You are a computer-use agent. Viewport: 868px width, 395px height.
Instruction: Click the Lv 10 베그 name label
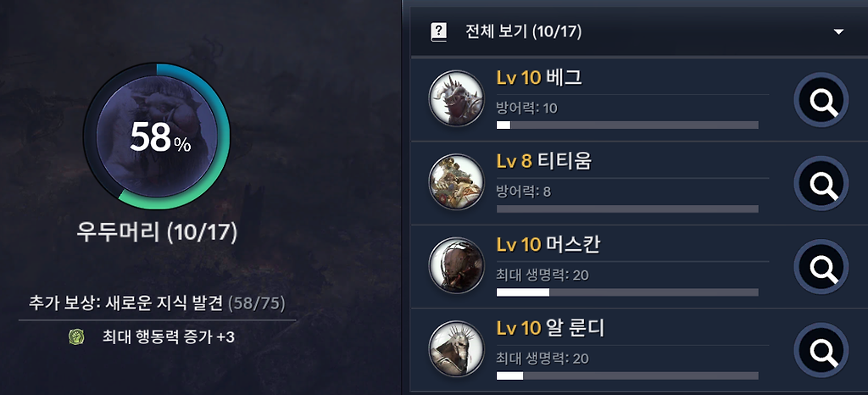click(x=539, y=78)
